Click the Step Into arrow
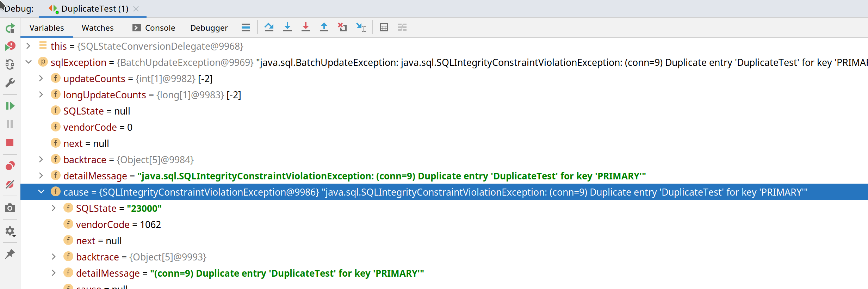This screenshot has height=289, width=868. click(x=287, y=27)
